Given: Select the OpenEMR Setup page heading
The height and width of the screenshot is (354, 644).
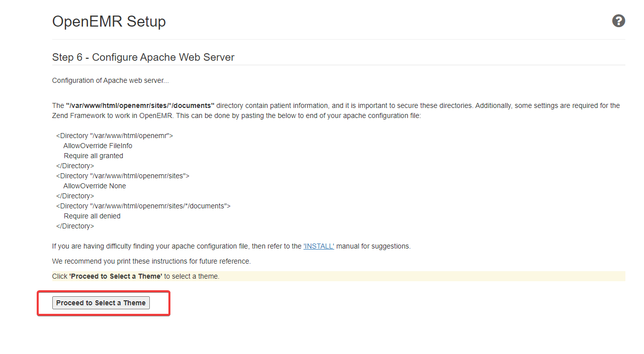Looking at the screenshot, I should (109, 22).
